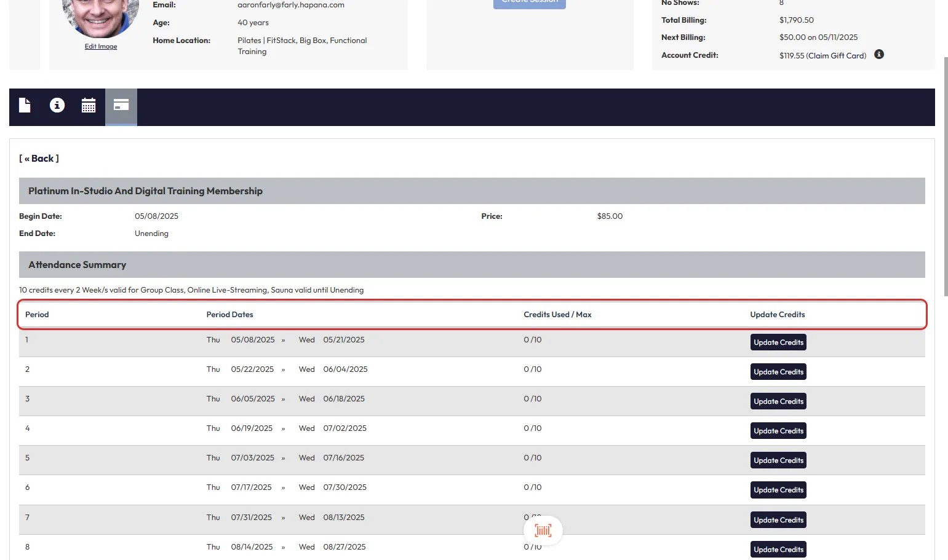
Task: Update credits for period 1
Action: coord(778,342)
